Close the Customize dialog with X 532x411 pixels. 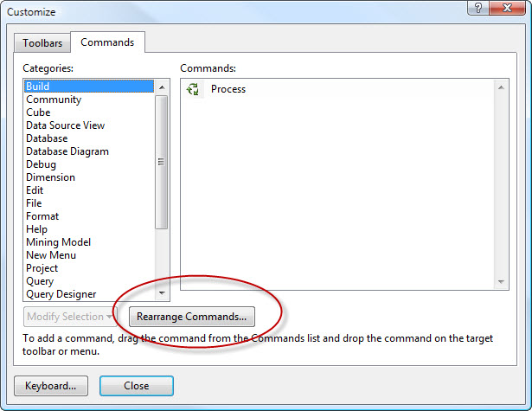(x=507, y=8)
